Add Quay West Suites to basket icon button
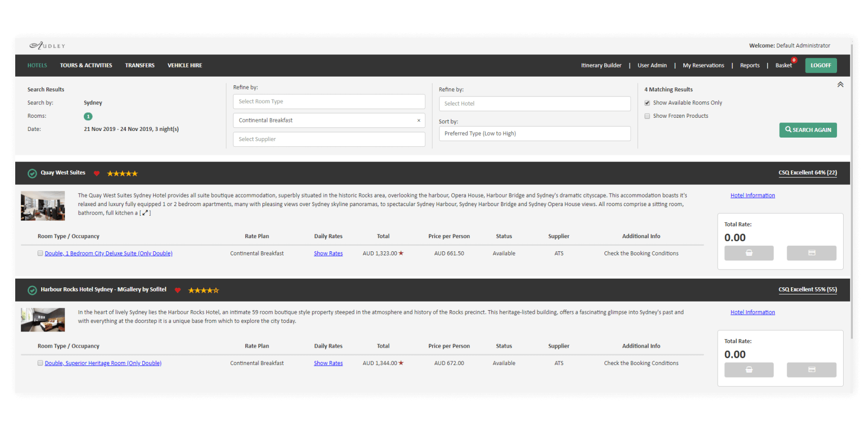The image size is (868, 432). [749, 253]
